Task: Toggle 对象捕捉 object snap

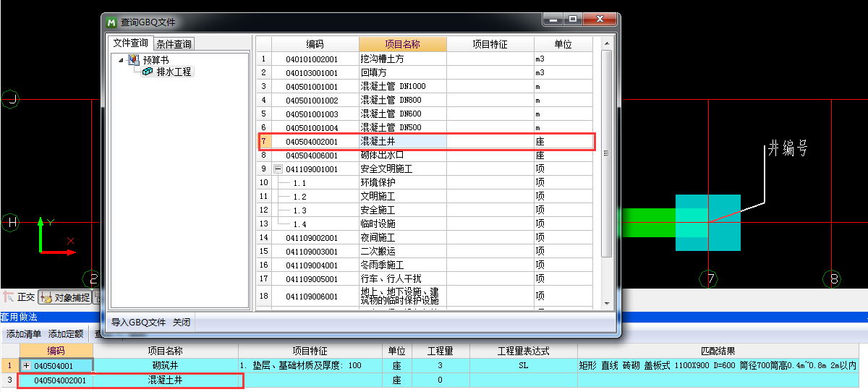Action: [x=65, y=297]
